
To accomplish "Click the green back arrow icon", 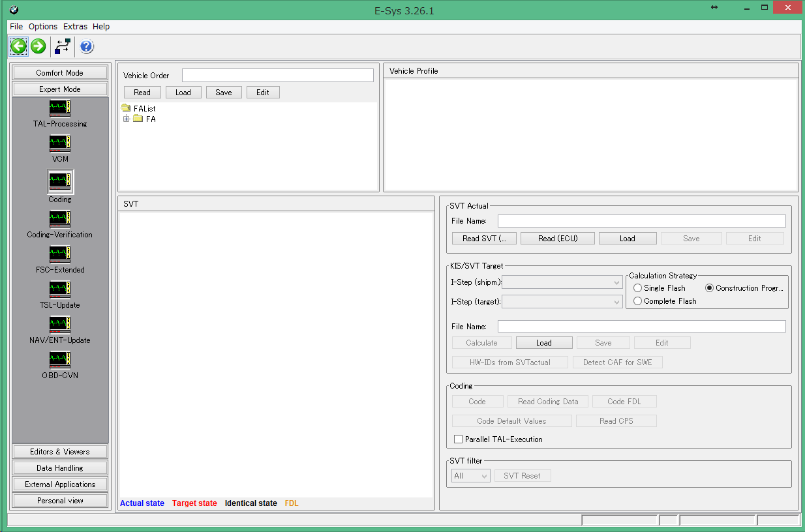I will [x=18, y=46].
